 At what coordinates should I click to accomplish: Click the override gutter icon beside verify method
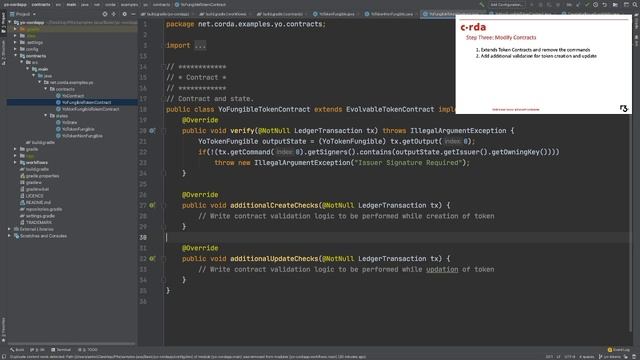(x=152, y=131)
